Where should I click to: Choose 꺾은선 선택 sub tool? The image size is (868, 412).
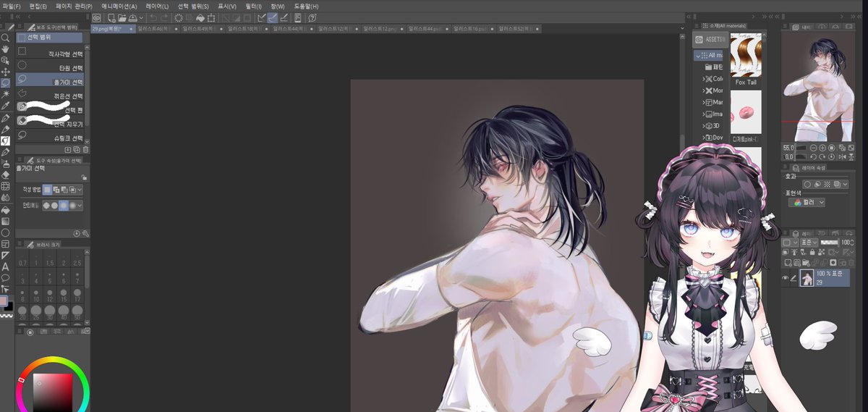[50, 96]
